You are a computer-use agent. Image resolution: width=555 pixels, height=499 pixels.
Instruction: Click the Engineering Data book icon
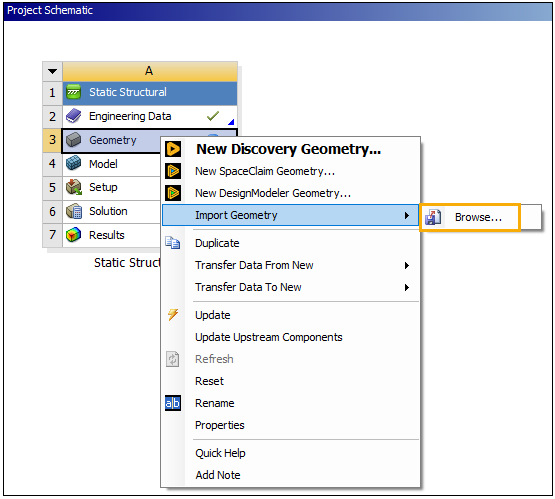[74, 116]
